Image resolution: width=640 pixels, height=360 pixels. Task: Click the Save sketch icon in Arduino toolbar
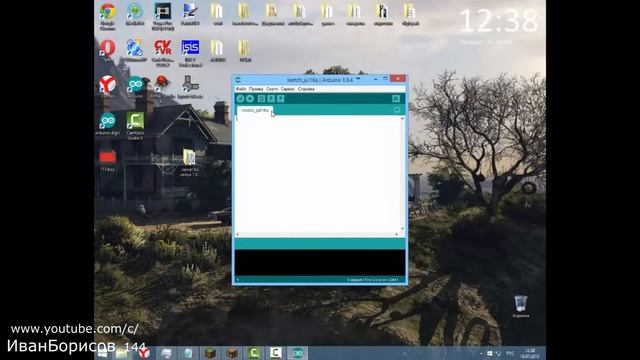tap(281, 98)
